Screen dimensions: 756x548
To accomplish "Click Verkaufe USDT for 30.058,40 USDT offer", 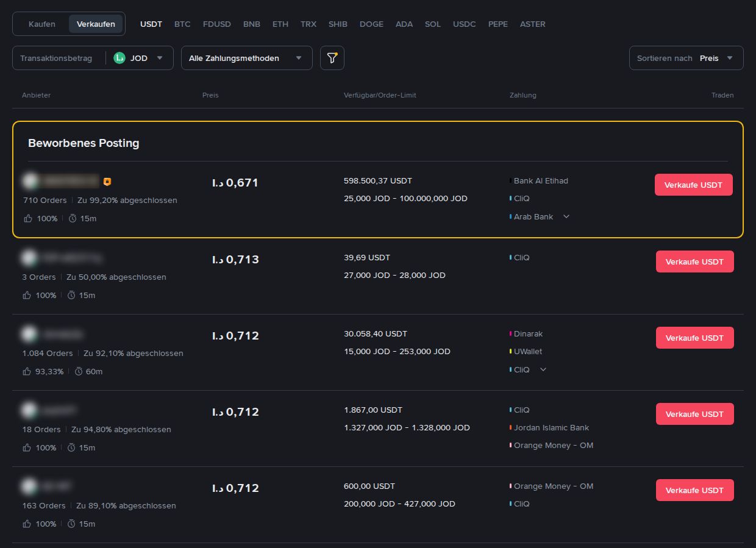I will click(x=695, y=338).
